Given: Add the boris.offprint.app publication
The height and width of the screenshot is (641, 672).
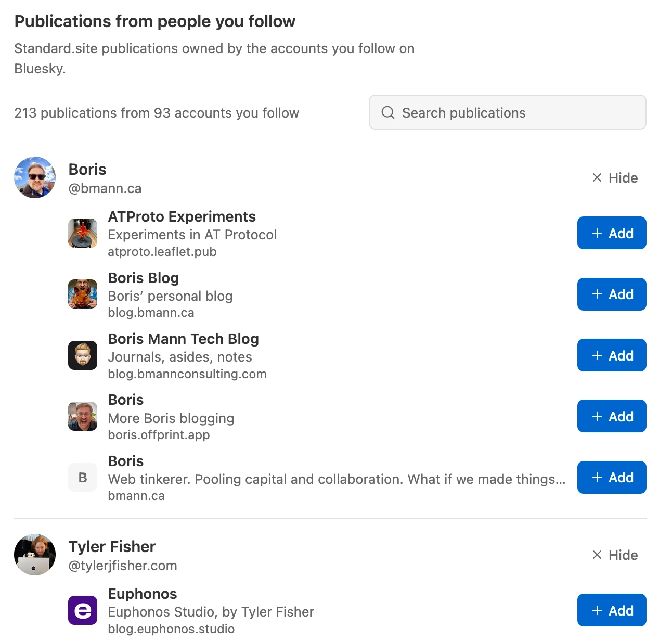Looking at the screenshot, I should click(612, 416).
